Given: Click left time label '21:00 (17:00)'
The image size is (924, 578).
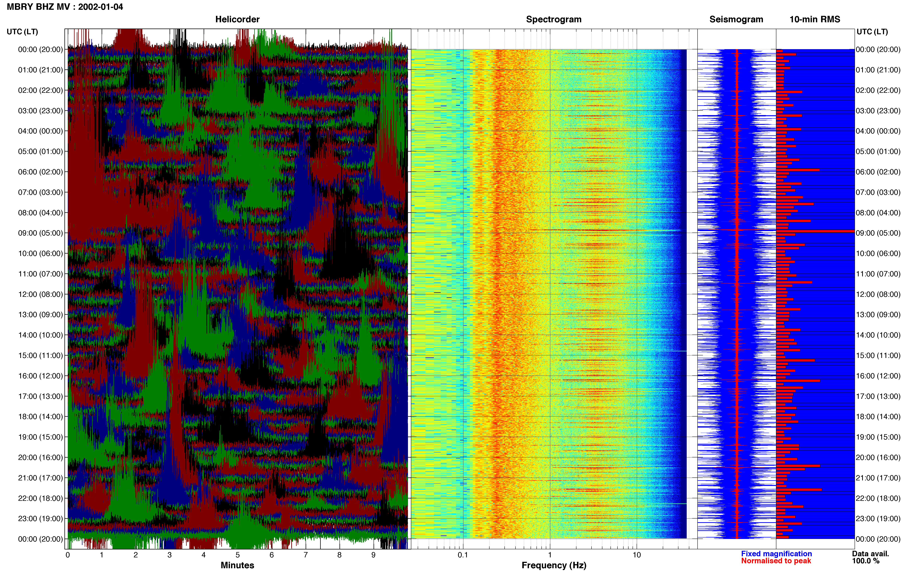Looking at the screenshot, I should click(41, 477).
